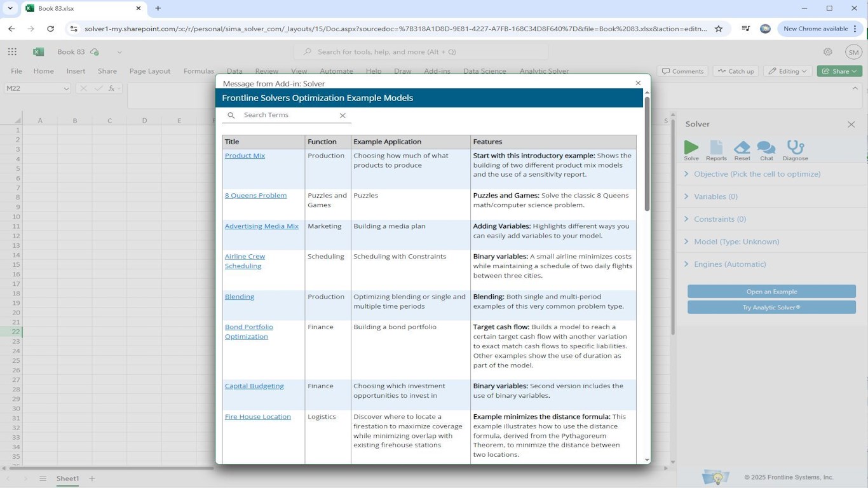Select the Sheet1 tab
Image resolution: width=868 pixels, height=488 pixels.
[67, 478]
